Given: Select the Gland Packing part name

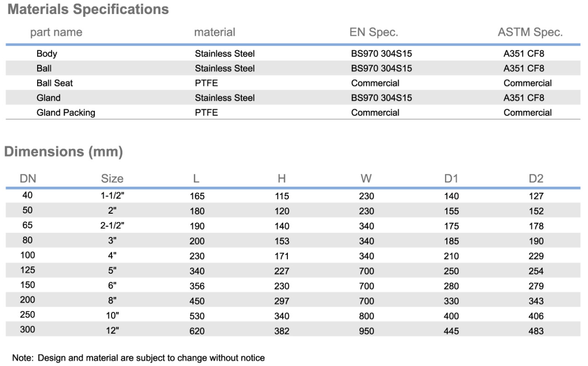Looking at the screenshot, I should point(66,113).
